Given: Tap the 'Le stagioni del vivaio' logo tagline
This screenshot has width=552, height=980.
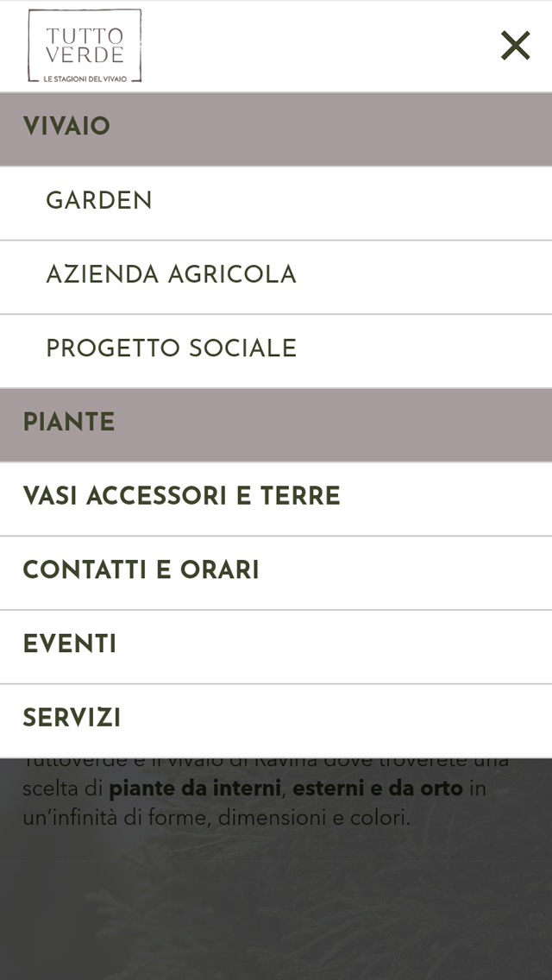Looking at the screenshot, I should pos(85,79).
